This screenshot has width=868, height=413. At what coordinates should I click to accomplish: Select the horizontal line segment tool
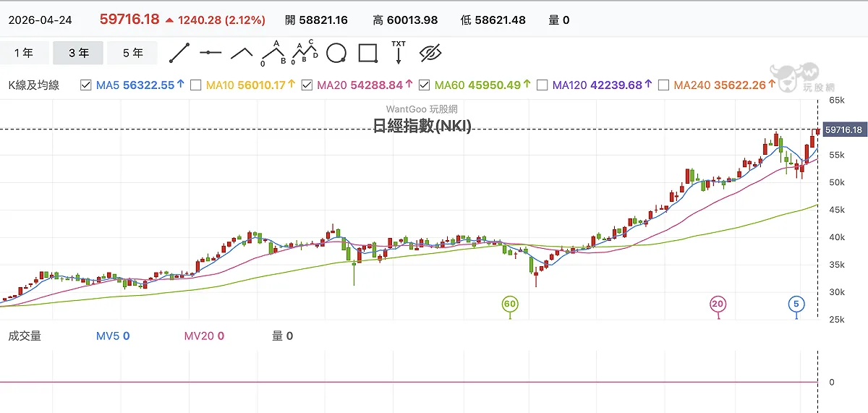tap(210, 53)
